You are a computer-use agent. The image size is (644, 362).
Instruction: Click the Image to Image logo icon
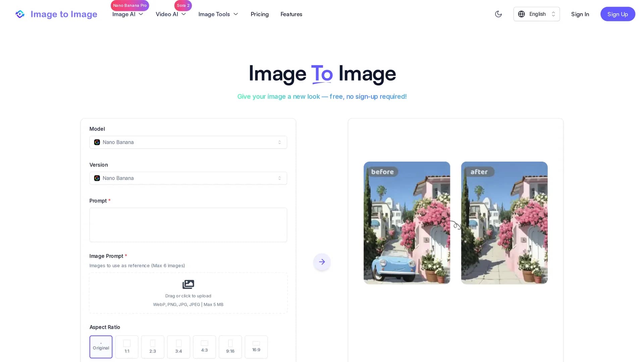(x=20, y=14)
